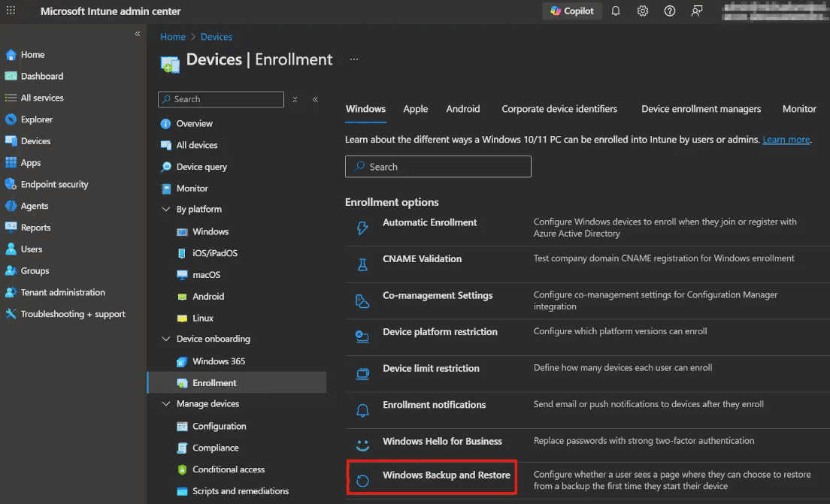Collapse the By platform section
This screenshot has width=830, height=504.
click(x=166, y=210)
